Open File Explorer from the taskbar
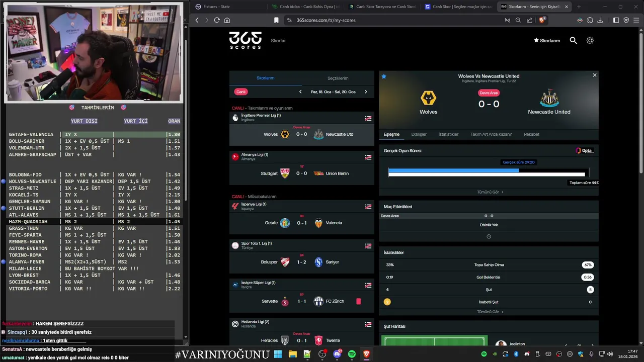This screenshot has width=644, height=362. click(292, 354)
